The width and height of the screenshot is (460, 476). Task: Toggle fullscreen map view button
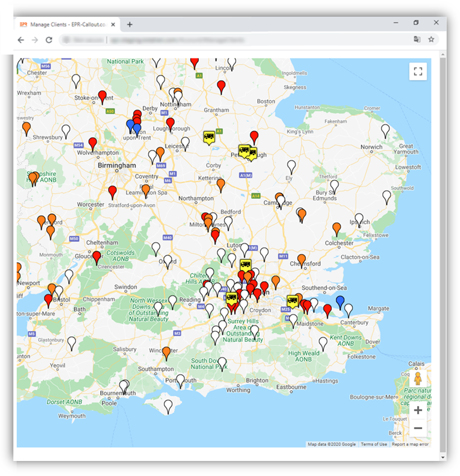coord(418,71)
